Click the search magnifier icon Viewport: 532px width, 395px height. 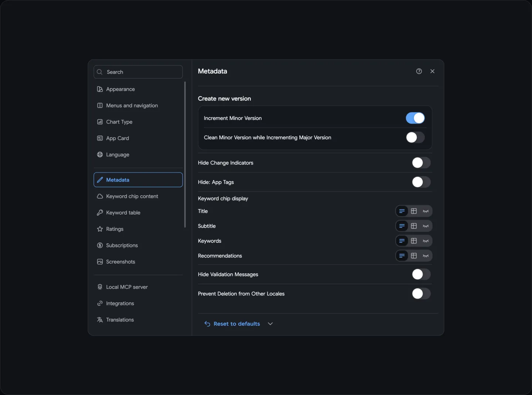99,72
